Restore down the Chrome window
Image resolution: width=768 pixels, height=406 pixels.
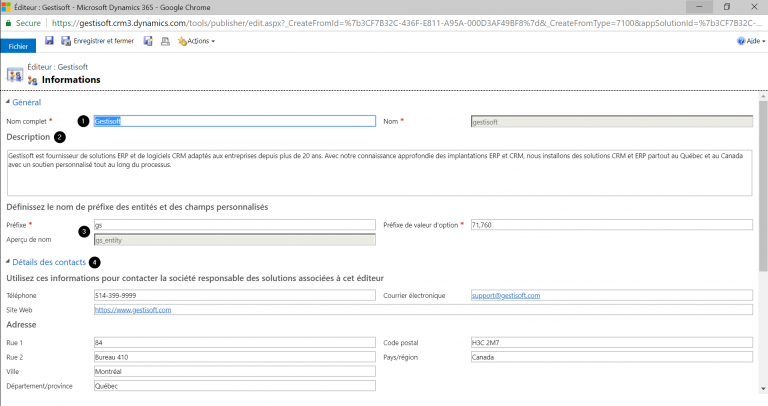click(x=727, y=7)
